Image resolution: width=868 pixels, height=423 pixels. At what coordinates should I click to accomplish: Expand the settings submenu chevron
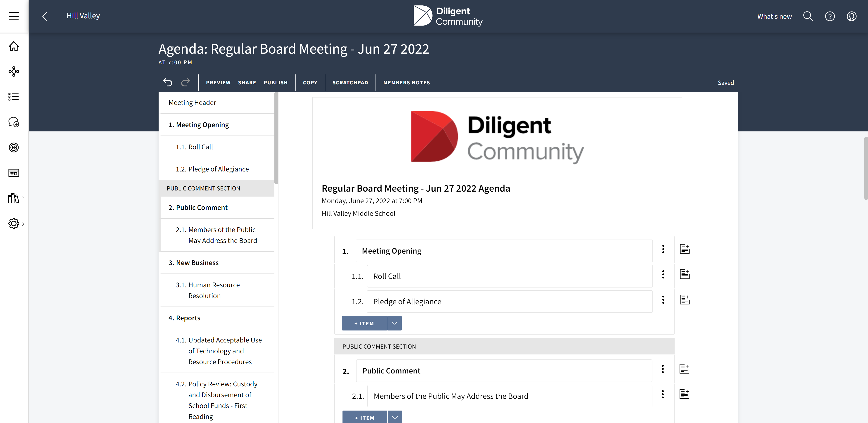point(23,223)
